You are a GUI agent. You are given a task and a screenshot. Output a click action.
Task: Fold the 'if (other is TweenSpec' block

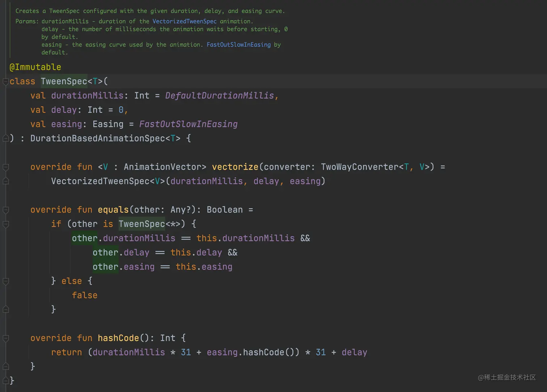(x=6, y=224)
